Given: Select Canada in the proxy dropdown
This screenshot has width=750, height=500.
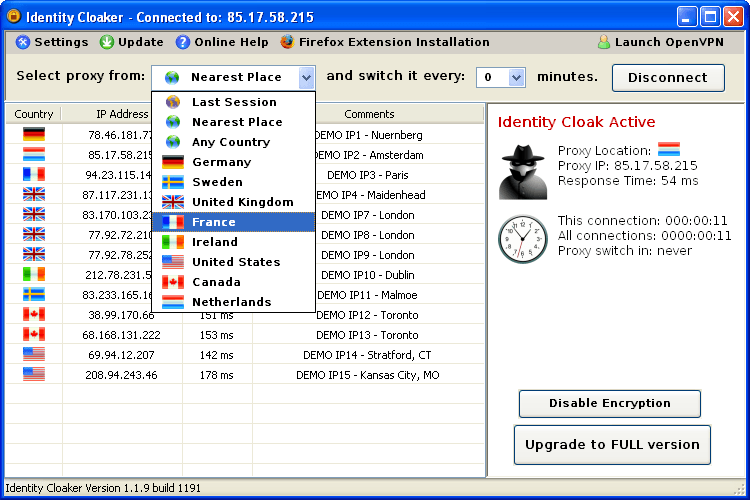Looking at the screenshot, I should (233, 282).
